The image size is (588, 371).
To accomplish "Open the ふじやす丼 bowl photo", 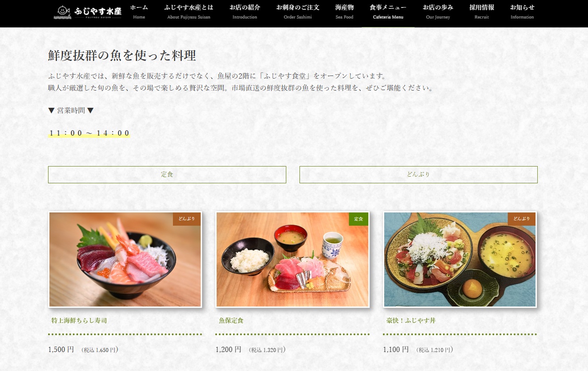I will click(x=460, y=259).
